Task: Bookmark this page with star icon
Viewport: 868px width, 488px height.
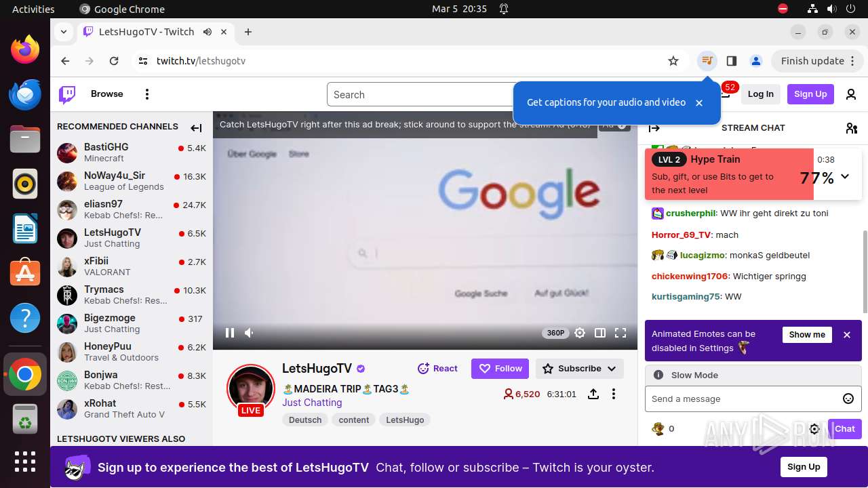Action: (x=673, y=61)
